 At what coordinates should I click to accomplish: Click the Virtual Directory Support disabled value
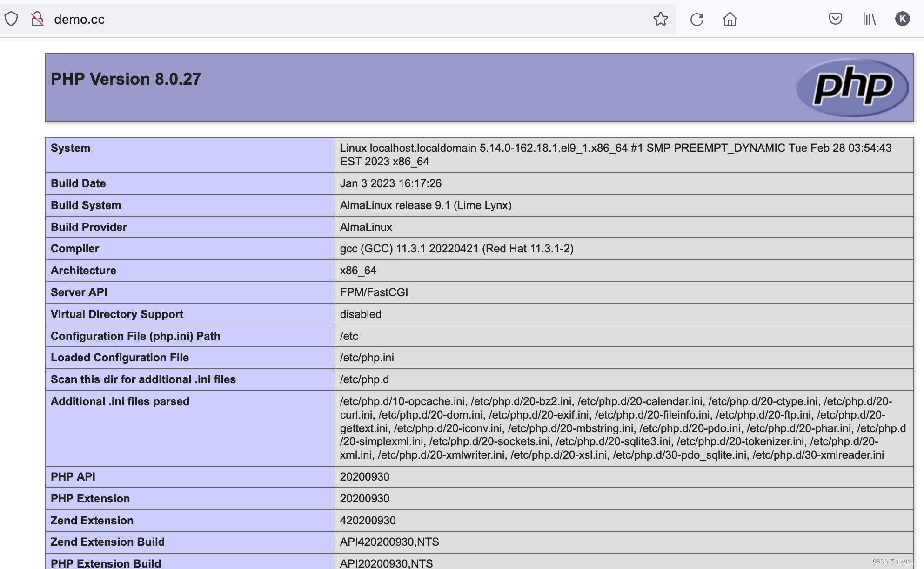(361, 314)
